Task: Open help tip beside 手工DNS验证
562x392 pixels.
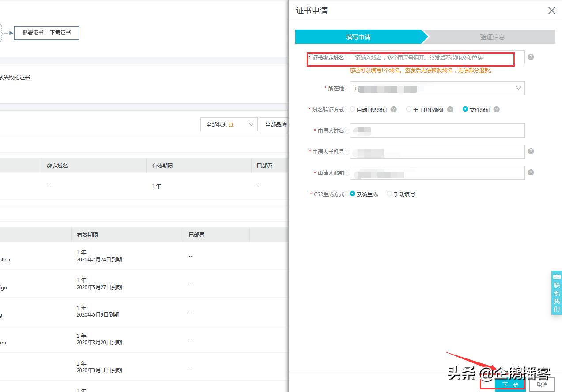Action: click(450, 109)
